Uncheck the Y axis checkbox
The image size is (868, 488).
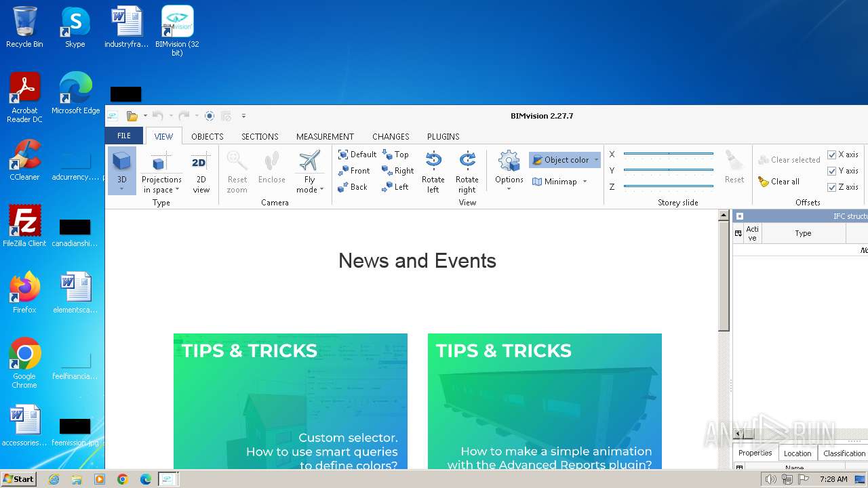click(x=832, y=171)
